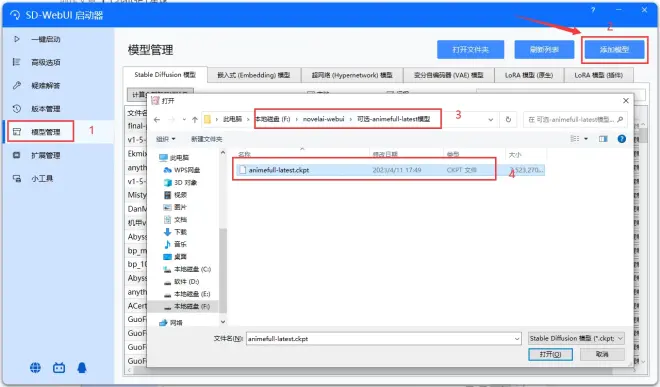This screenshot has width=660, height=387.
Task: Open the recent locations dropdown arrow
Action: 184,120
